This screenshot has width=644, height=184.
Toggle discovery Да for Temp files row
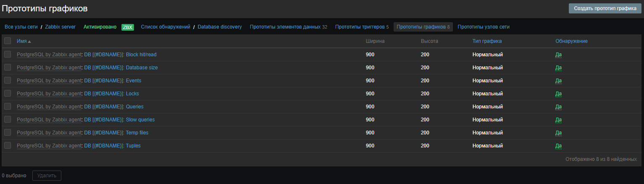point(558,133)
